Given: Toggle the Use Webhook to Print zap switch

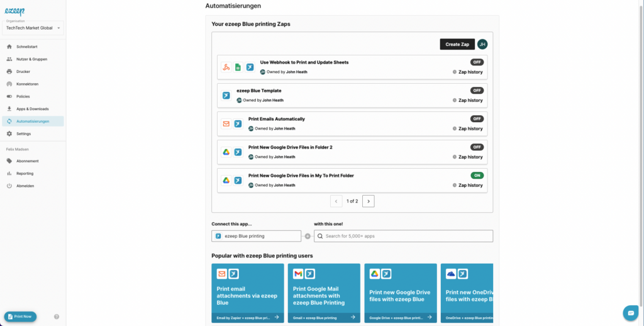Looking at the screenshot, I should (477, 62).
